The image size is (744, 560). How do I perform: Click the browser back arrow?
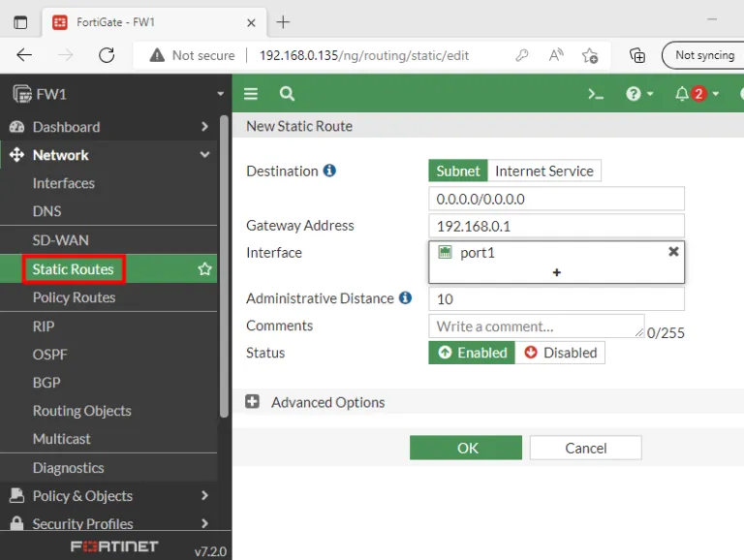click(x=23, y=55)
